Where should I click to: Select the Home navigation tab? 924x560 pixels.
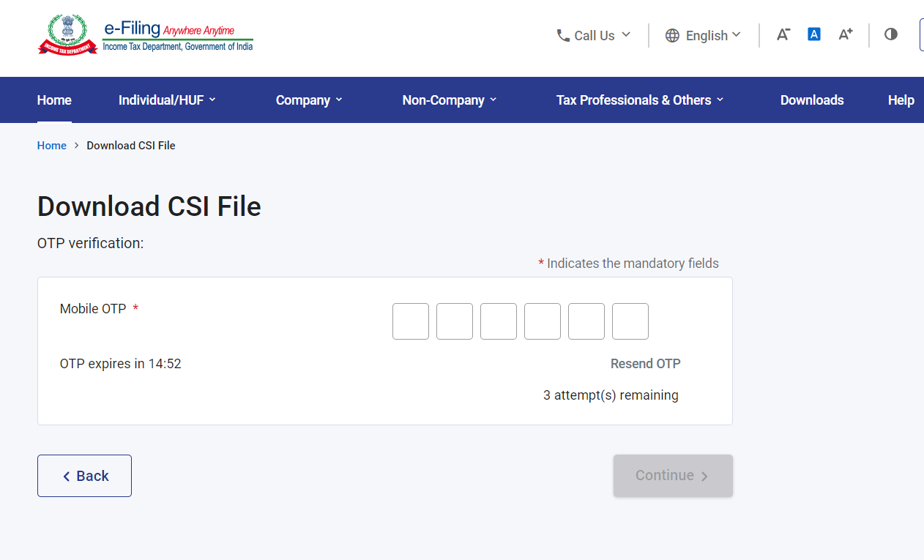click(54, 100)
